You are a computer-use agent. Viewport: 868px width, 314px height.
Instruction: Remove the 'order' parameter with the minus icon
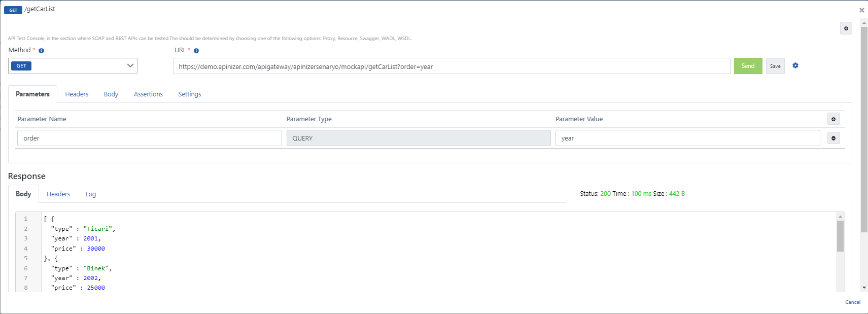[x=834, y=138]
